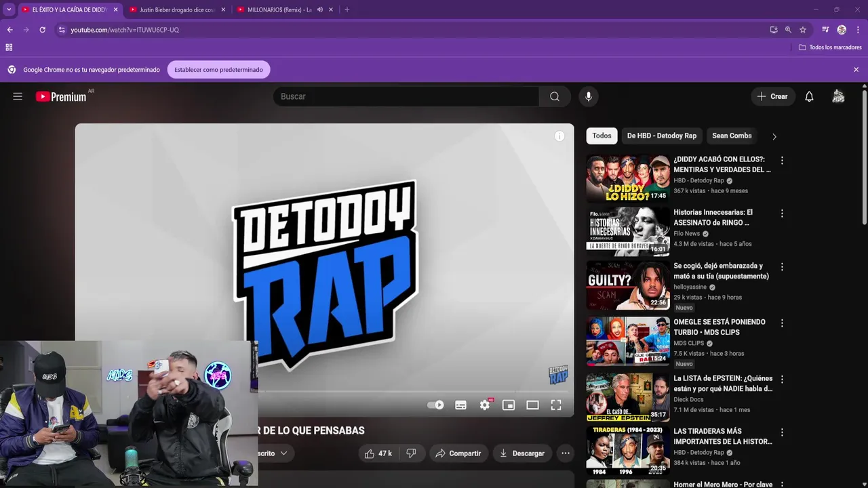Viewport: 868px width, 488px height.
Task: Open Chrome three-dot menu
Action: click(x=858, y=30)
